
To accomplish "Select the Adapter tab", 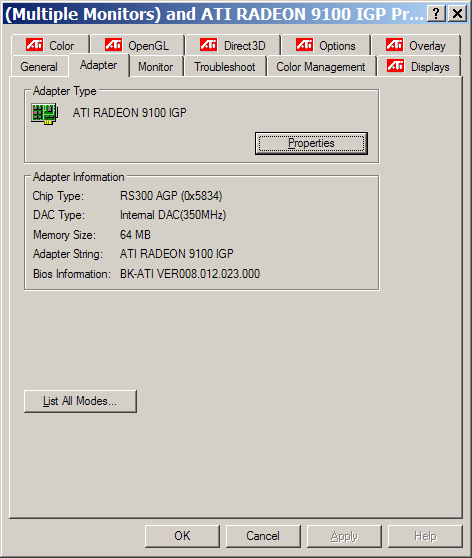I will point(99,65).
